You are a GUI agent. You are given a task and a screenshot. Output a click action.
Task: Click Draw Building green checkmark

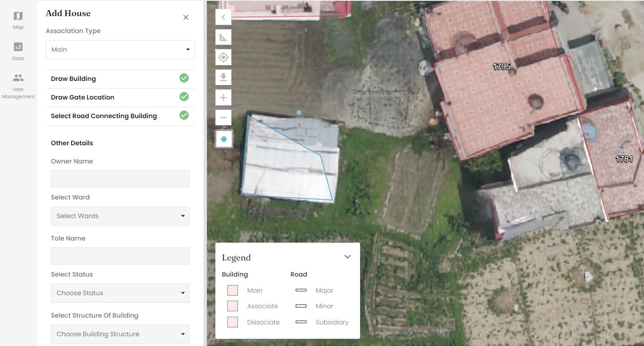coord(184,78)
